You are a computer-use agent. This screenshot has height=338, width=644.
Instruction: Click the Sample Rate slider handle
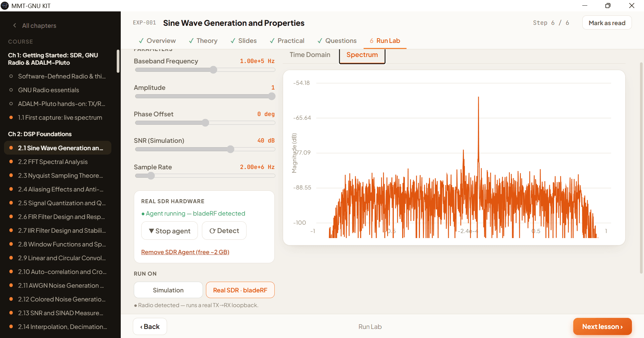tap(151, 176)
